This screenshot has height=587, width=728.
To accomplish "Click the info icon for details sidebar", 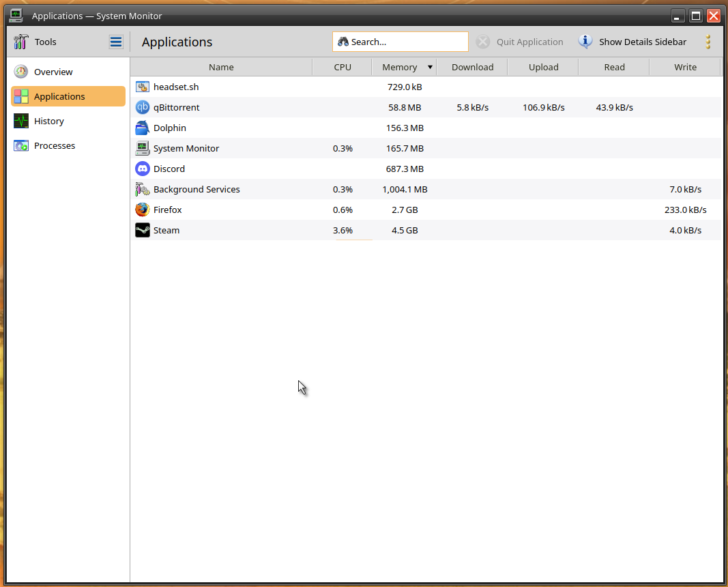I will pyautogui.click(x=585, y=42).
